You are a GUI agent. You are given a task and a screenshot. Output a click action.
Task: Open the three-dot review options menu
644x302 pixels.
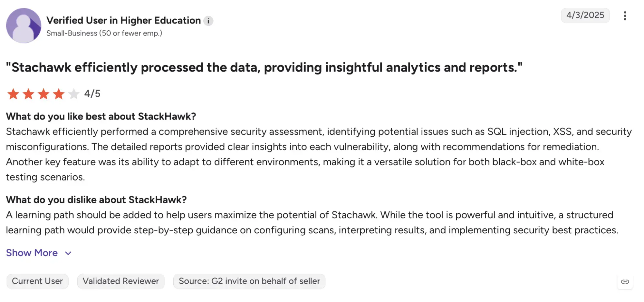click(x=625, y=16)
